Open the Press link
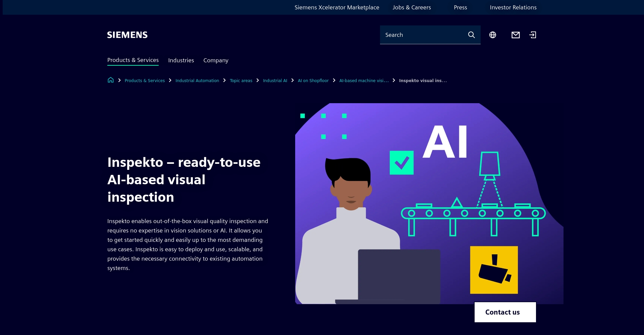The width and height of the screenshot is (644, 335). click(460, 7)
